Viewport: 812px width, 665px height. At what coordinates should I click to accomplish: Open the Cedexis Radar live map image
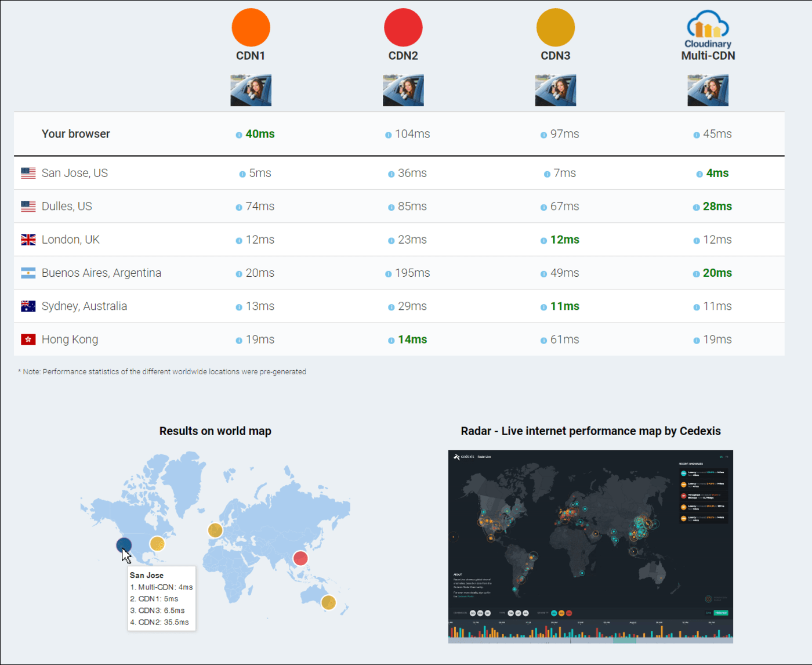point(590,547)
